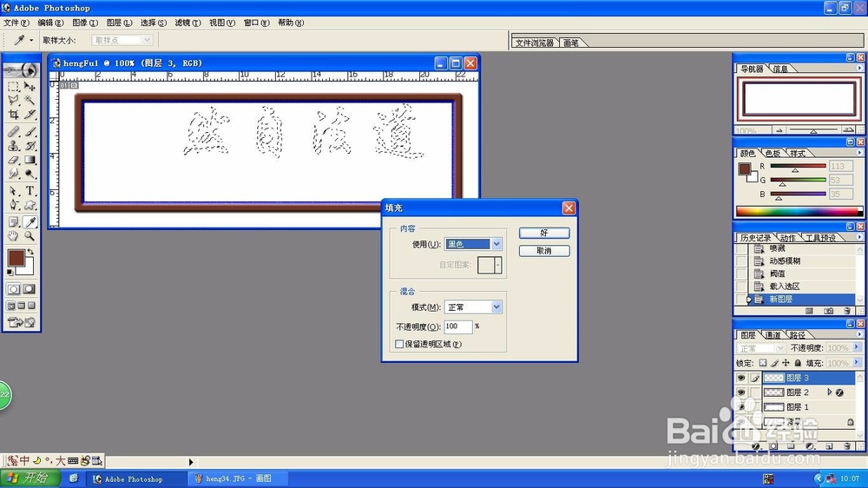868x488 pixels.
Task: Select the Dodge tool
Action: click(x=30, y=174)
